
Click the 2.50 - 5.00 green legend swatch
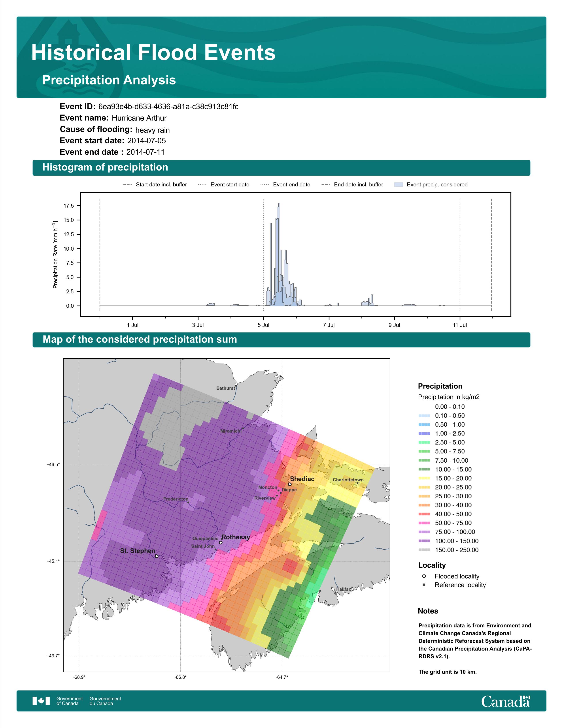(424, 442)
